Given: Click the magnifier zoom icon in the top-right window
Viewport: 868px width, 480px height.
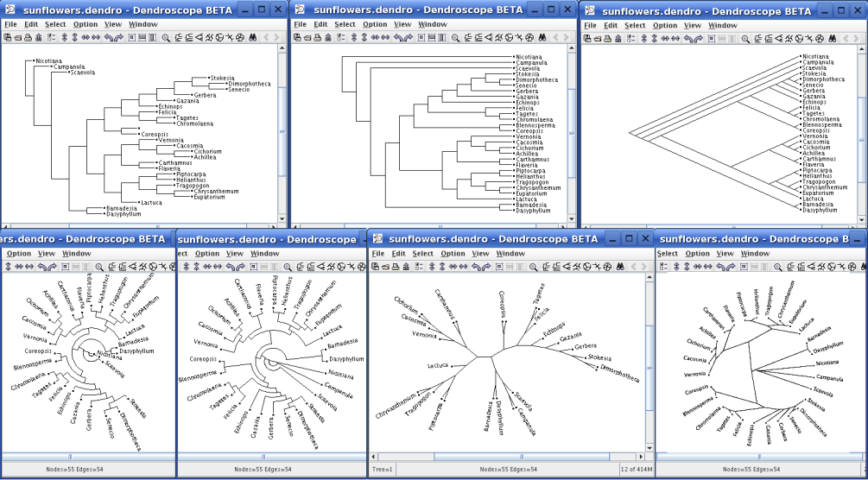Looking at the screenshot, I should (x=745, y=39).
